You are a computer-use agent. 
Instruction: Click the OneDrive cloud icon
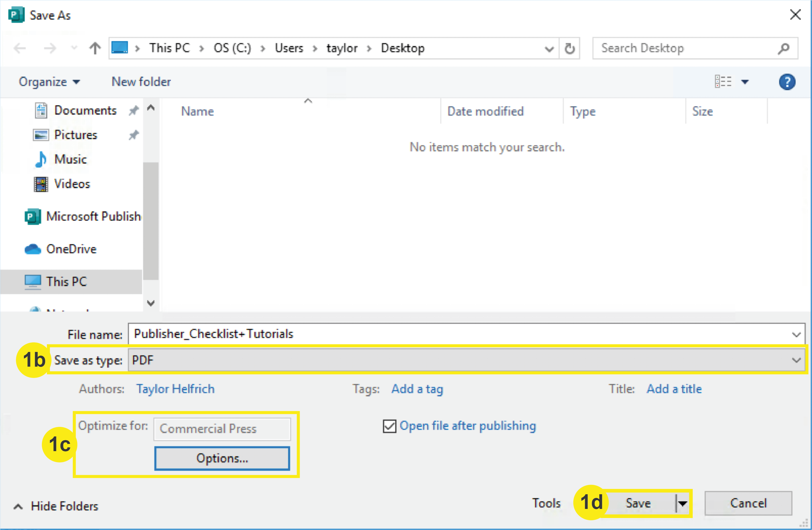[x=33, y=249]
